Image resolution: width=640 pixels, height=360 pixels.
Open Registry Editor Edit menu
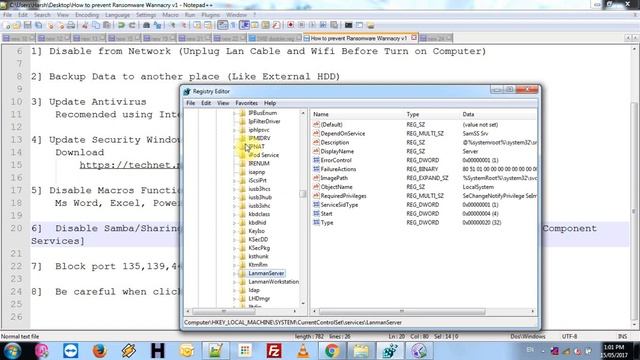click(x=206, y=103)
